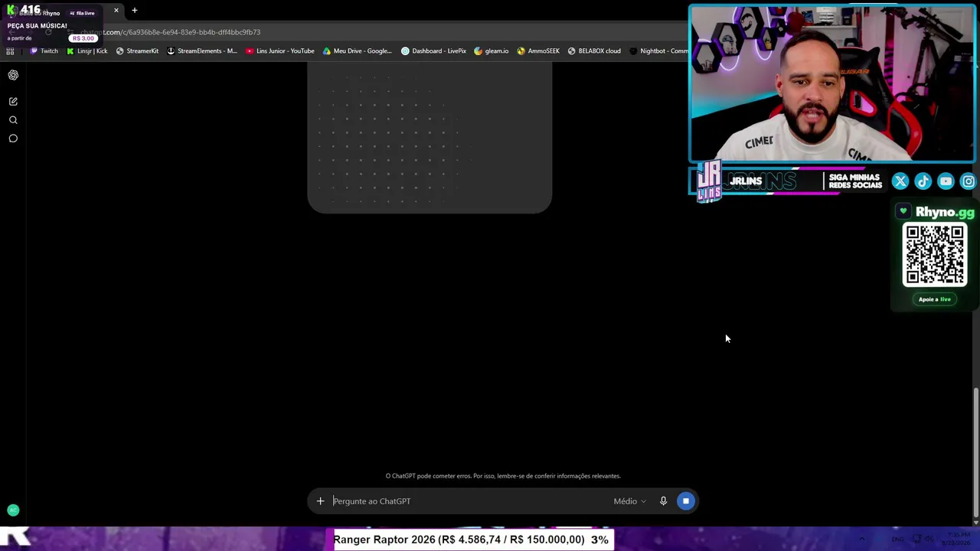Click the Rhyno.gg QR code
The height and width of the screenshot is (551, 980).
click(x=935, y=255)
